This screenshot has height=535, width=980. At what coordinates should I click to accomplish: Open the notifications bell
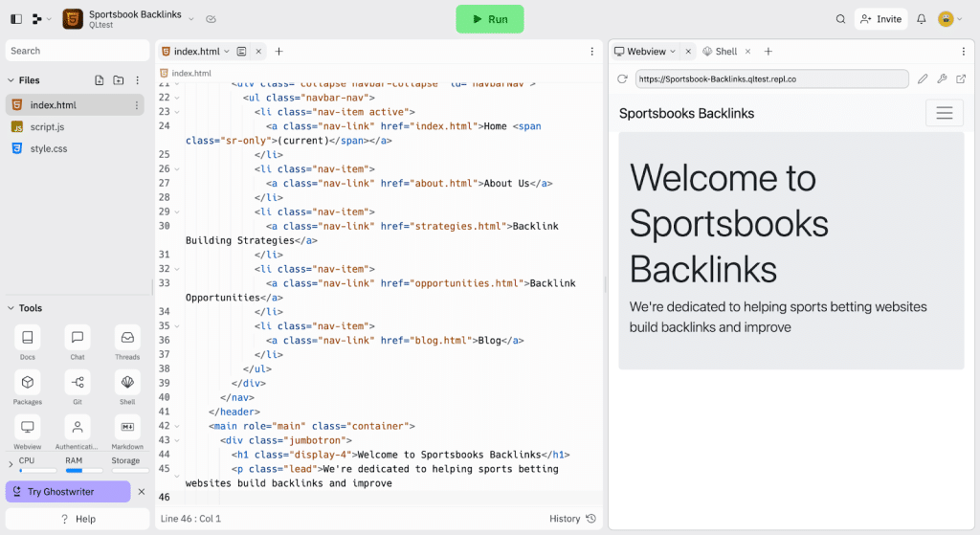(x=921, y=19)
